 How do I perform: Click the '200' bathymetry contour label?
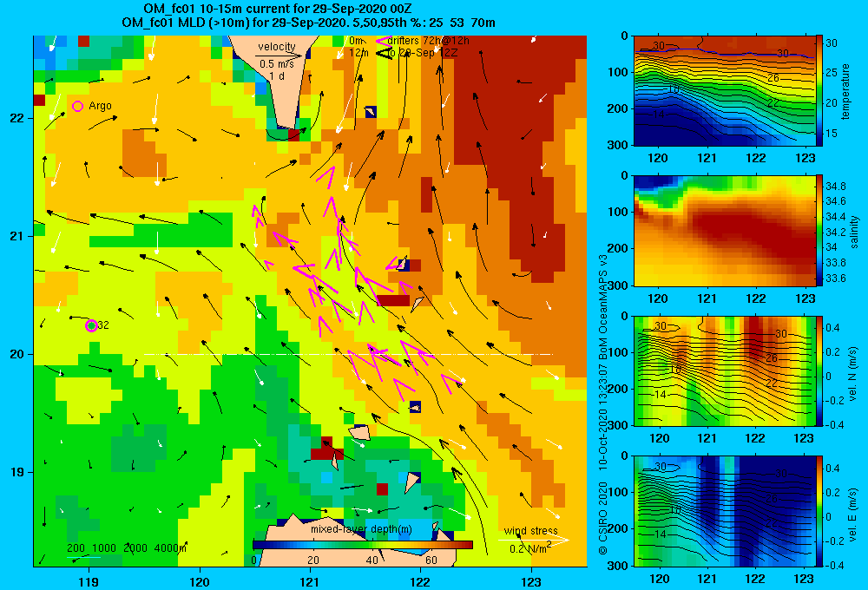(x=76, y=548)
